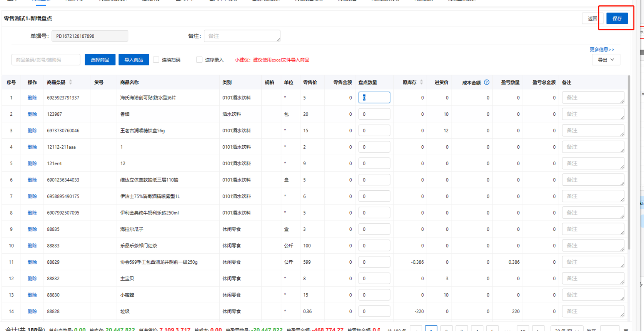Click the 盈亏数量 column header
This screenshot has width=644, height=331.
510,82
